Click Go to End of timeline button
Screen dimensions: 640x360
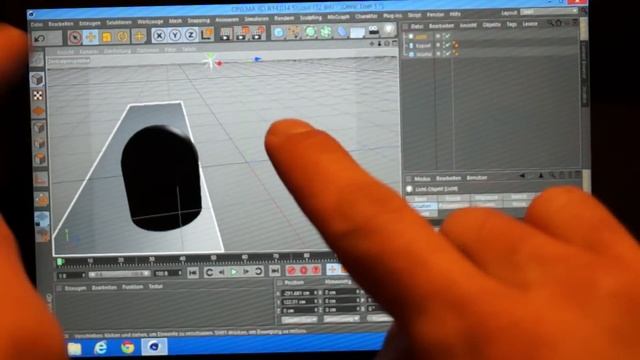click(x=275, y=270)
